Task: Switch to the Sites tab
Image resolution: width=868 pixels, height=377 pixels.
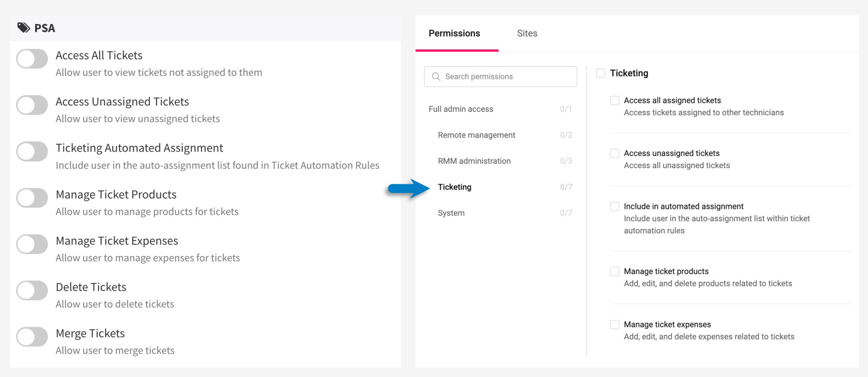Action: pos(527,33)
